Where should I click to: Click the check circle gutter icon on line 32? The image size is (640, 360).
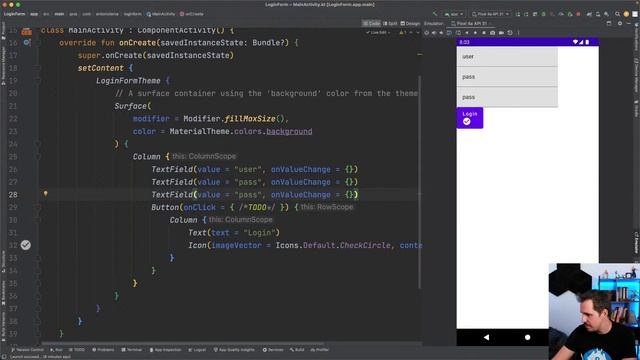click(26, 245)
